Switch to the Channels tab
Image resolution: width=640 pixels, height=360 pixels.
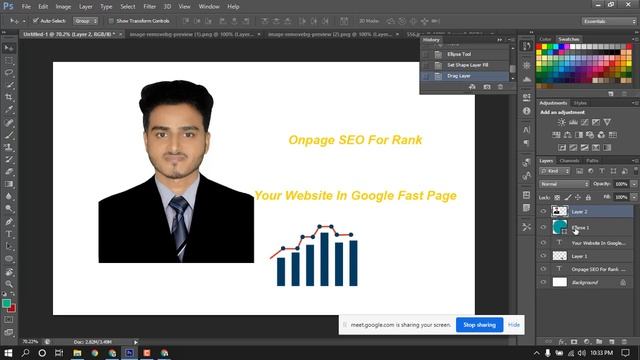(569, 160)
